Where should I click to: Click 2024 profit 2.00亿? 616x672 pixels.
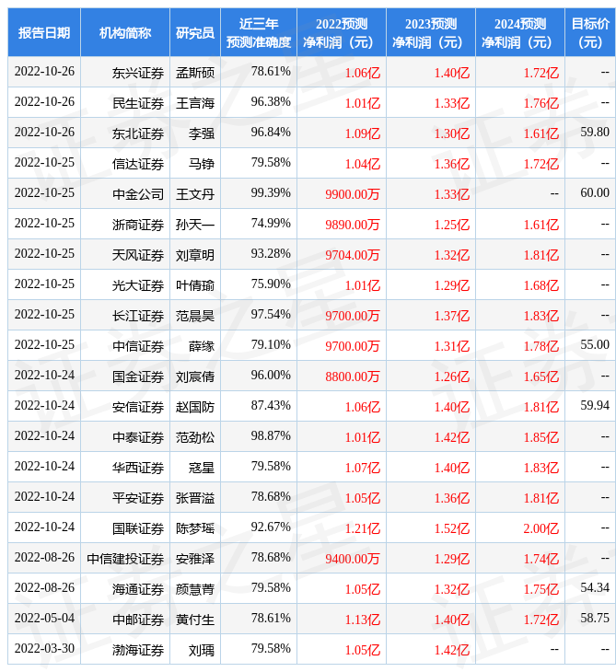click(x=541, y=529)
